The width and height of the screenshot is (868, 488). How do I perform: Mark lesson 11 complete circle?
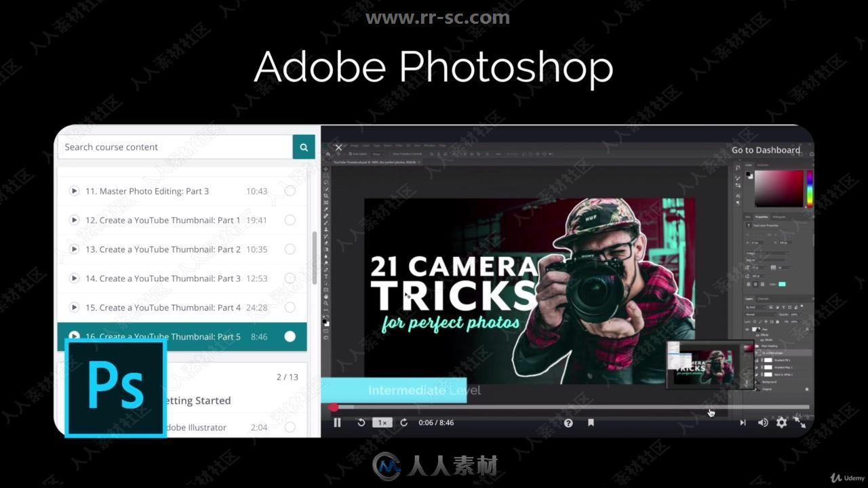(x=290, y=191)
